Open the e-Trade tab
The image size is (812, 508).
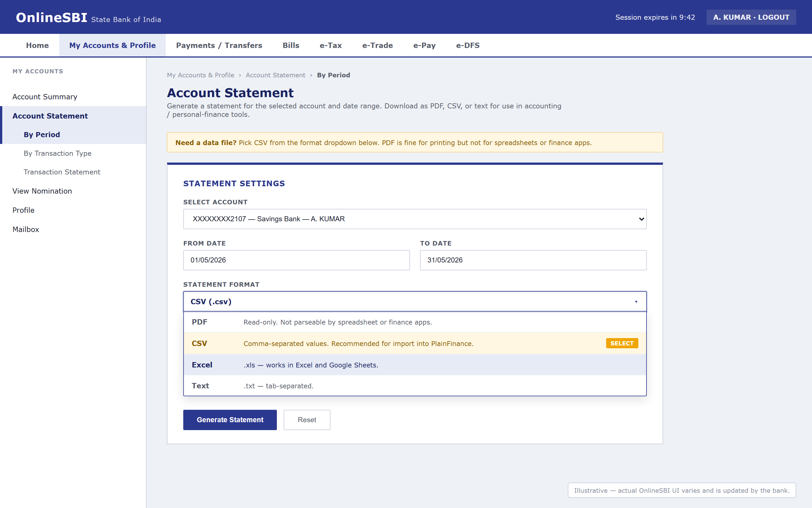click(x=378, y=45)
